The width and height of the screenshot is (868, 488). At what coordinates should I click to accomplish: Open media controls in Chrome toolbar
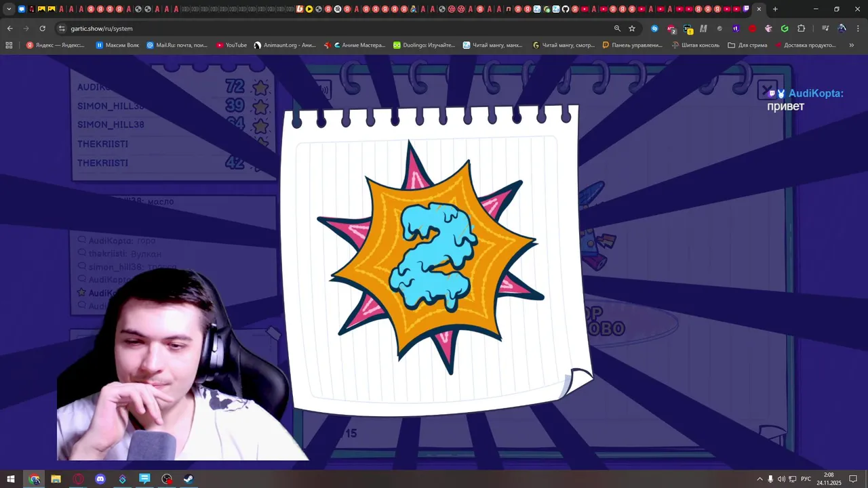pos(825,28)
